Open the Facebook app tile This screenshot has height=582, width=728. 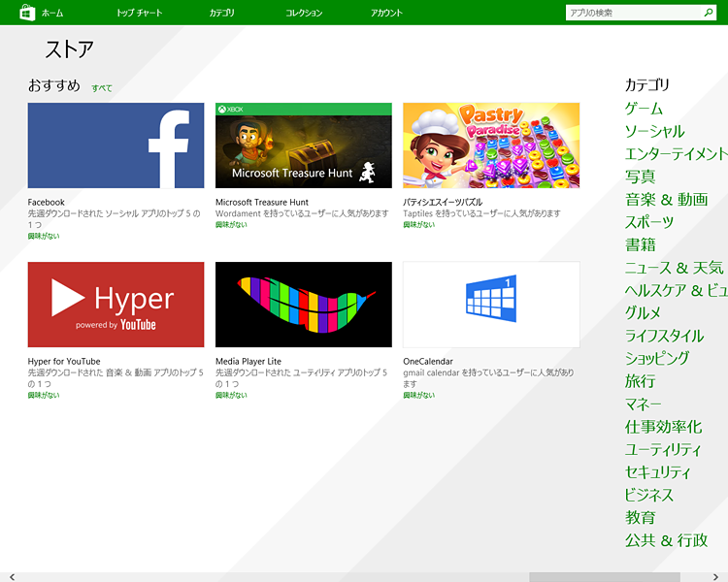(116, 145)
